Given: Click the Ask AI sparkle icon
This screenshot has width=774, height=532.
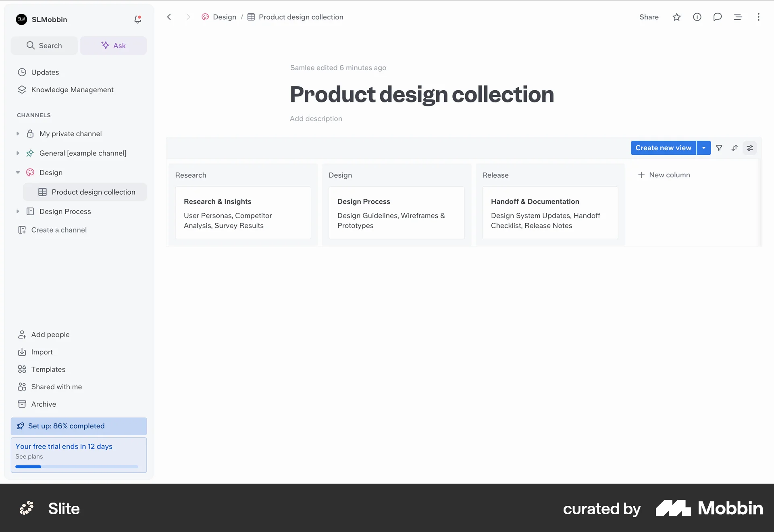Looking at the screenshot, I should [104, 45].
